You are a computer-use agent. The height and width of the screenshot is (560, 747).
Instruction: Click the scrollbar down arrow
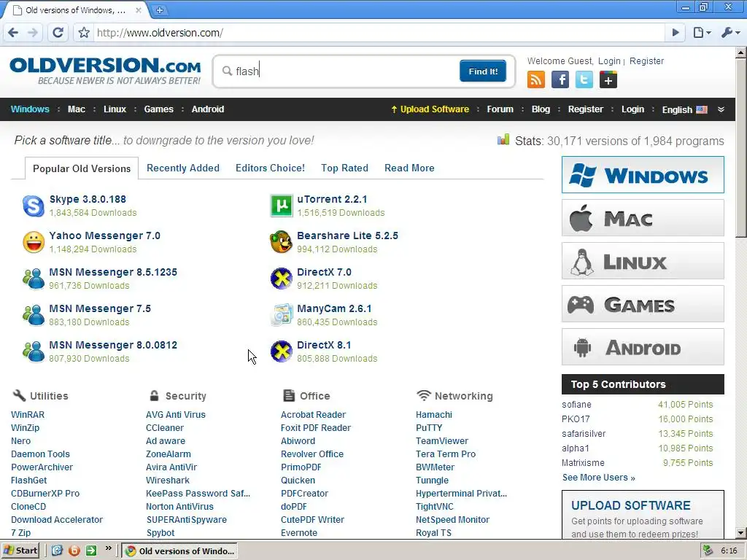(x=741, y=533)
